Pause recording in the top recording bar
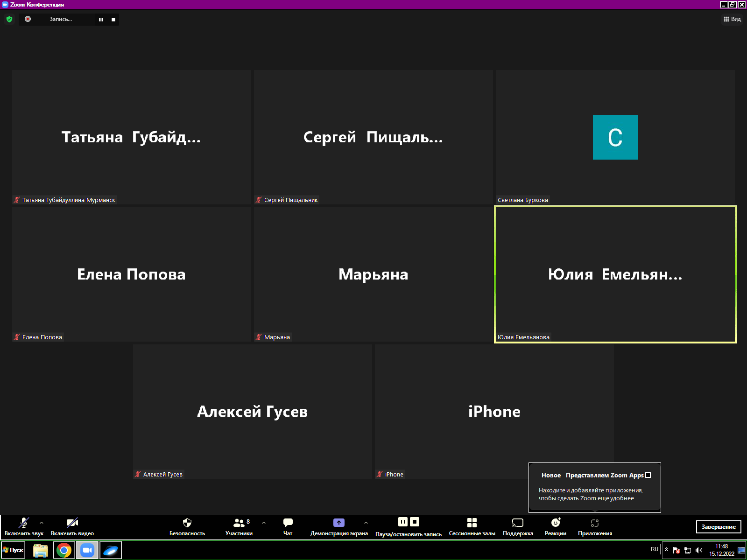Viewport: 747px width, 560px height. pyautogui.click(x=101, y=20)
